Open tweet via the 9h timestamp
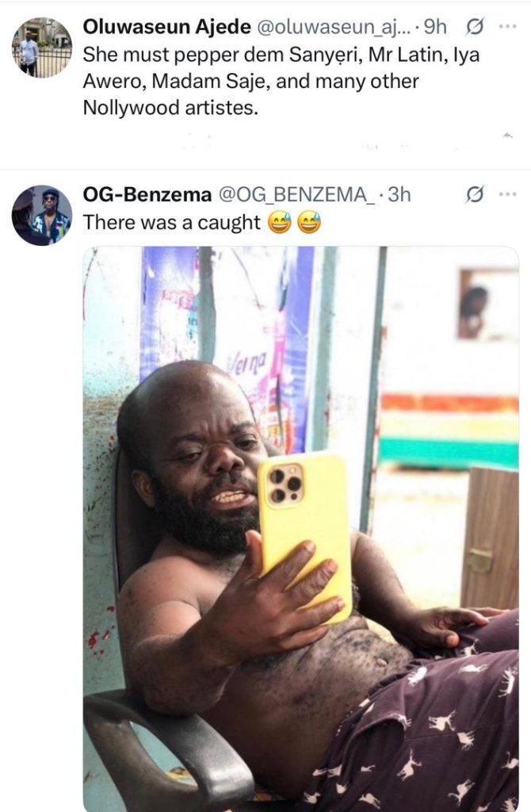531x812 pixels. [x=435, y=27]
